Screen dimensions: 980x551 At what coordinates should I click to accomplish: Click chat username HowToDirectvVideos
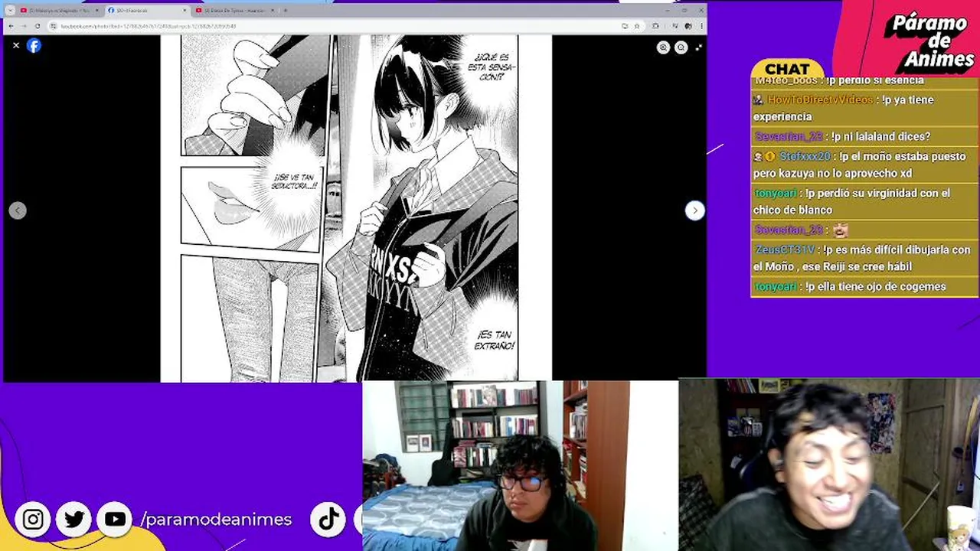(x=820, y=100)
